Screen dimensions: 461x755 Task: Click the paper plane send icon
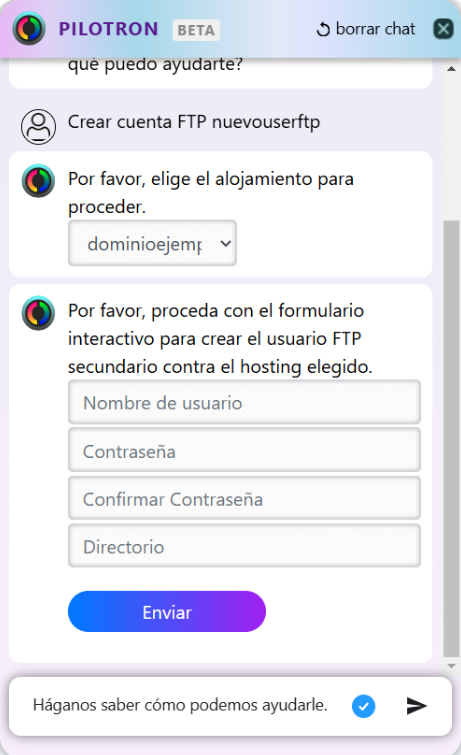(x=416, y=705)
